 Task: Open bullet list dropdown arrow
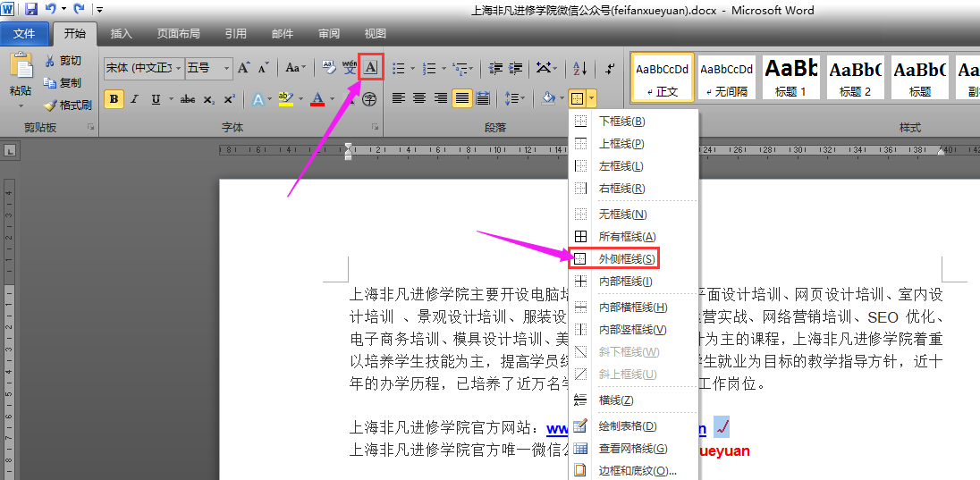[412, 68]
